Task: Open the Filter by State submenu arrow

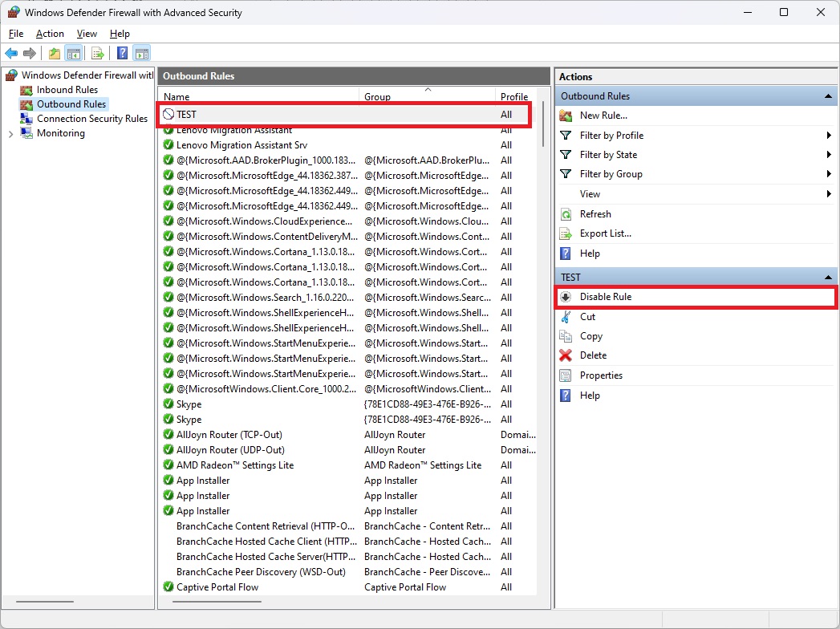Action: coord(829,155)
